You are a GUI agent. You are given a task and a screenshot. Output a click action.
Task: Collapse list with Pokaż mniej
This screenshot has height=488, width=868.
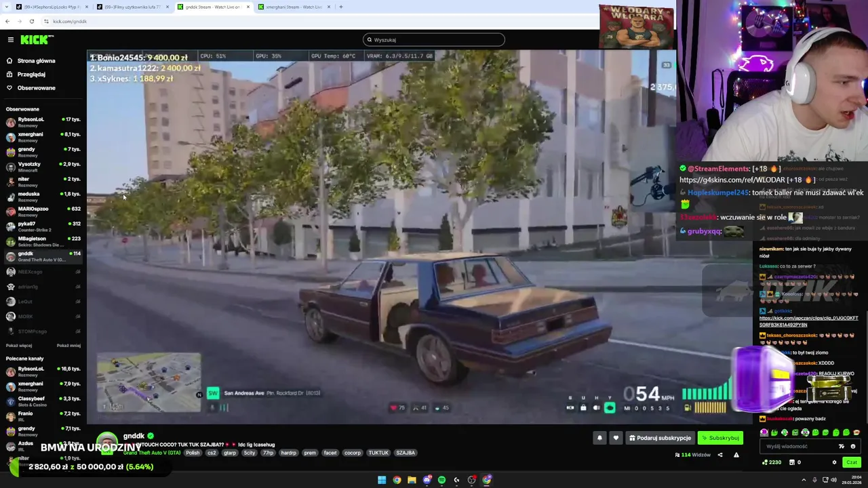click(68, 346)
